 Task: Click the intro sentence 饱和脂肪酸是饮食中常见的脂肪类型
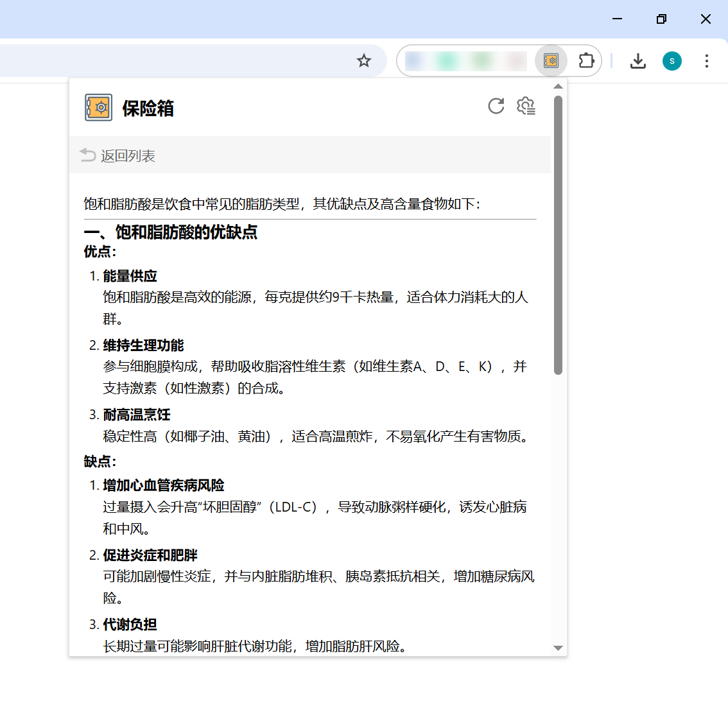tap(191, 204)
